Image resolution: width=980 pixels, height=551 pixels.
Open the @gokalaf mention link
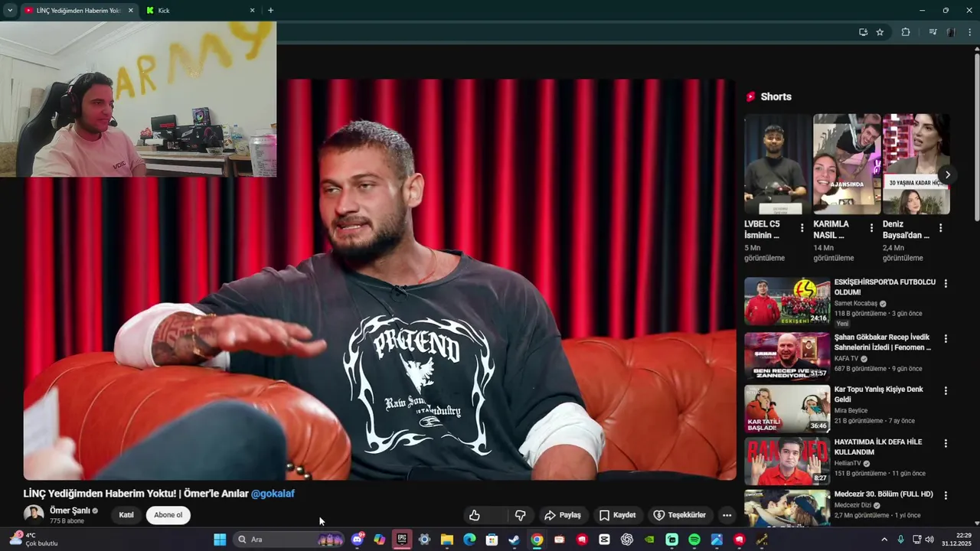273,494
